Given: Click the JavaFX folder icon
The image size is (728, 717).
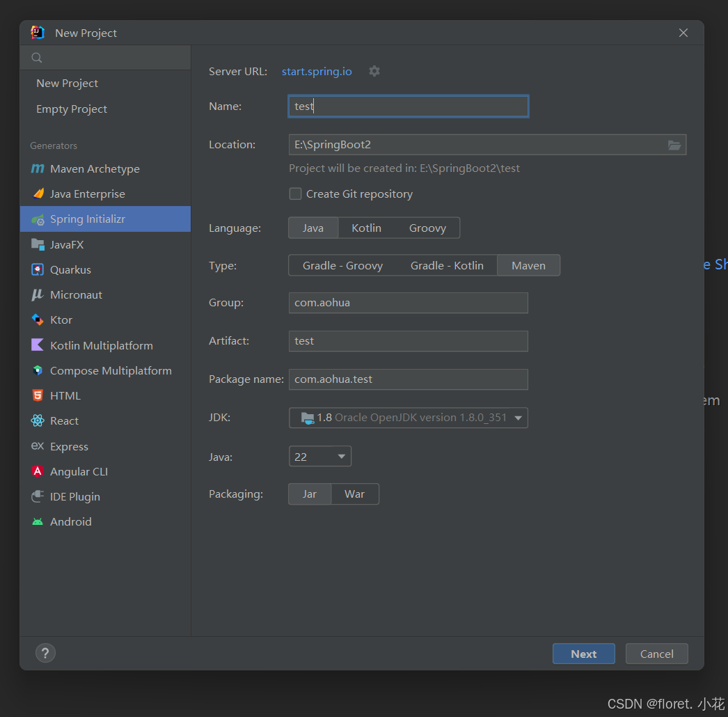Looking at the screenshot, I should point(38,244).
